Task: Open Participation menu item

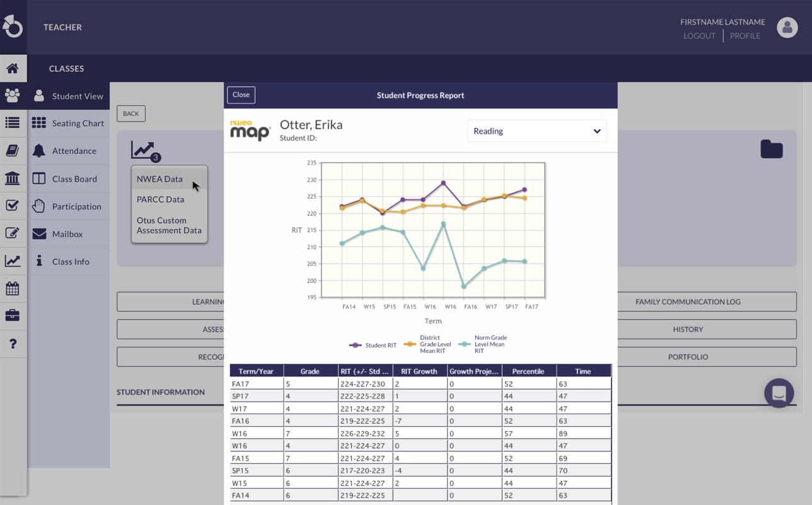Action: point(69,206)
